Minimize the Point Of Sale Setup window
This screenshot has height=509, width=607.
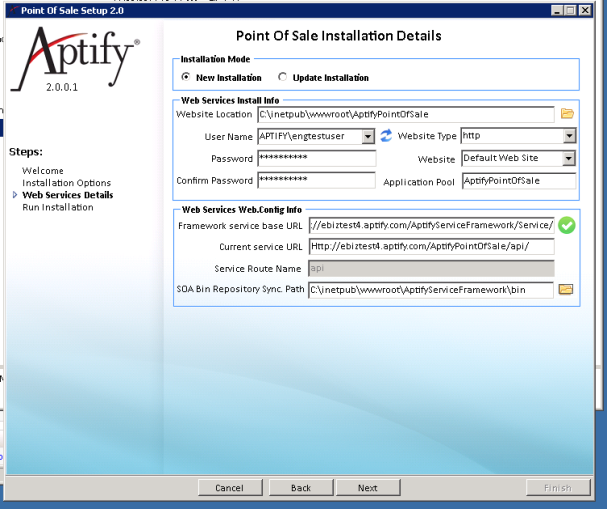pyautogui.click(x=557, y=10)
